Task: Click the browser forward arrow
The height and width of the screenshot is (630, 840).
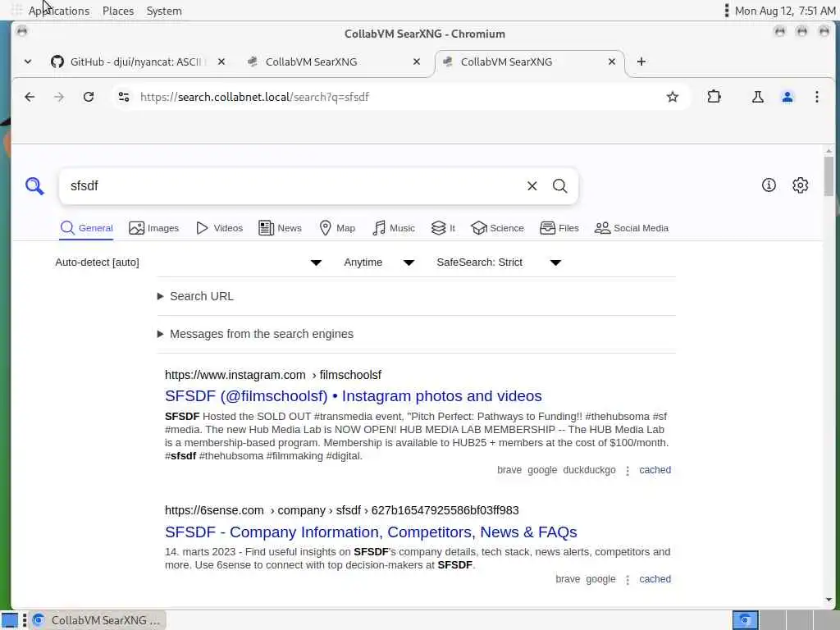Action: coord(59,97)
